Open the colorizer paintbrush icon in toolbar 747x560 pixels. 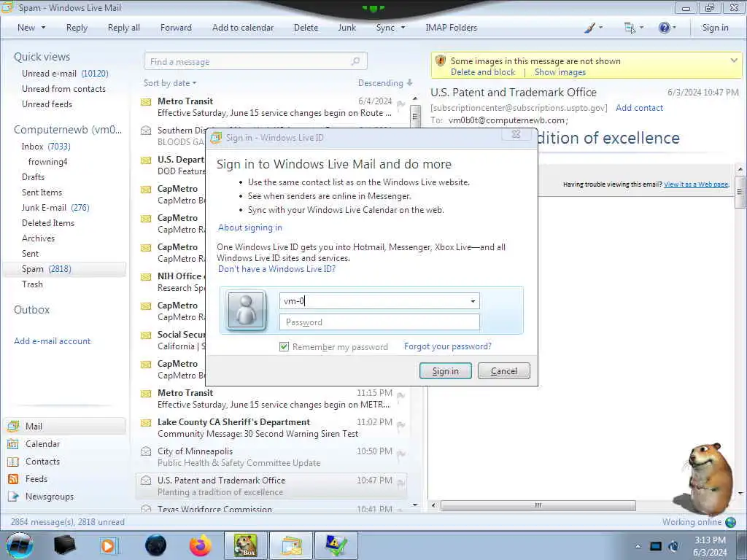click(589, 28)
